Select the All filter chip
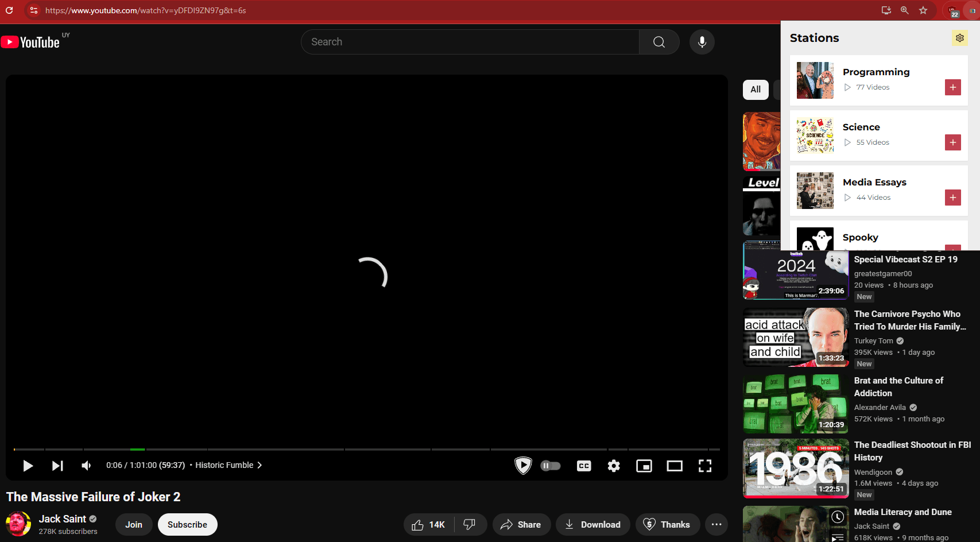 pos(756,90)
